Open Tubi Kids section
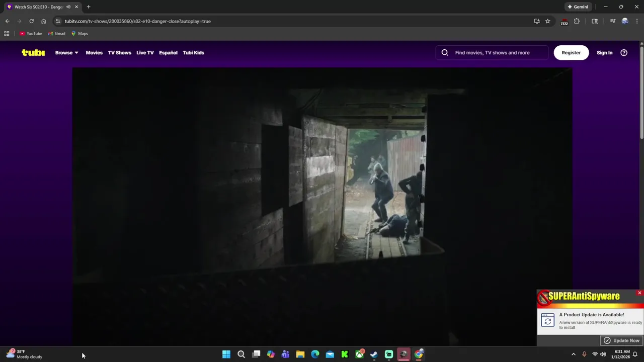This screenshot has width=644, height=362. (193, 52)
